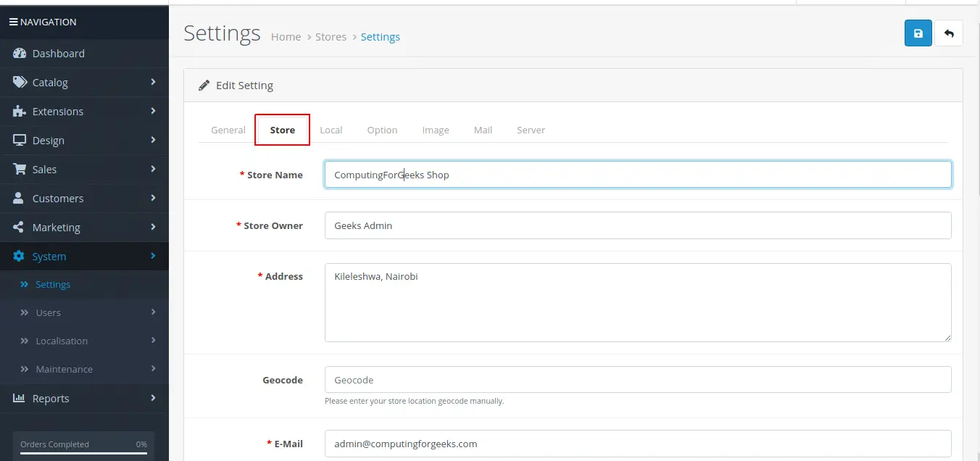Click inside the Geocode input field

tap(638, 379)
